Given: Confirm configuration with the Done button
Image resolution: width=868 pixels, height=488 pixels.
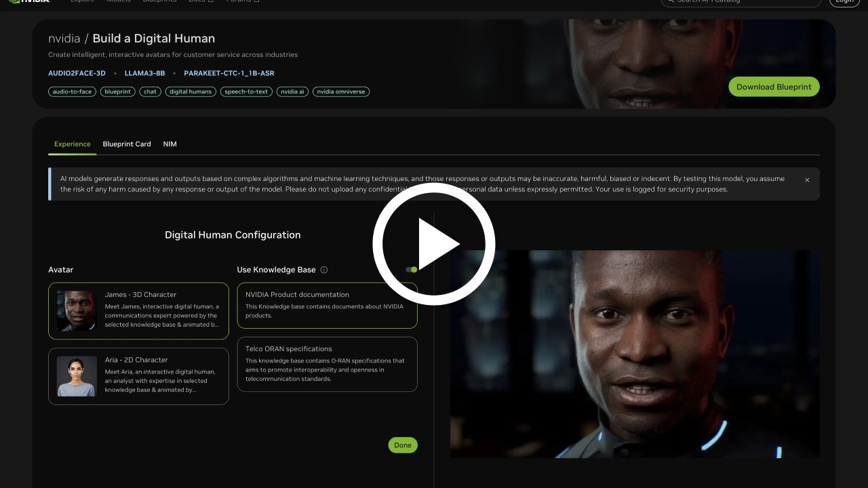Looking at the screenshot, I should [x=402, y=445].
